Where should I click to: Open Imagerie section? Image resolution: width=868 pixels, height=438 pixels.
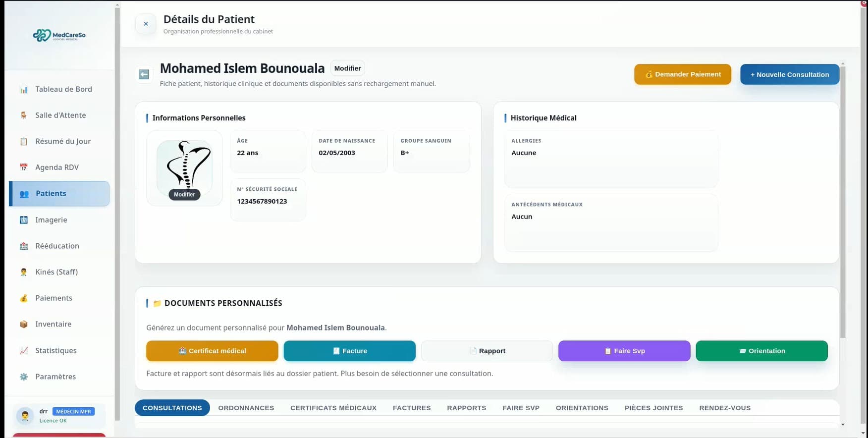(59, 220)
